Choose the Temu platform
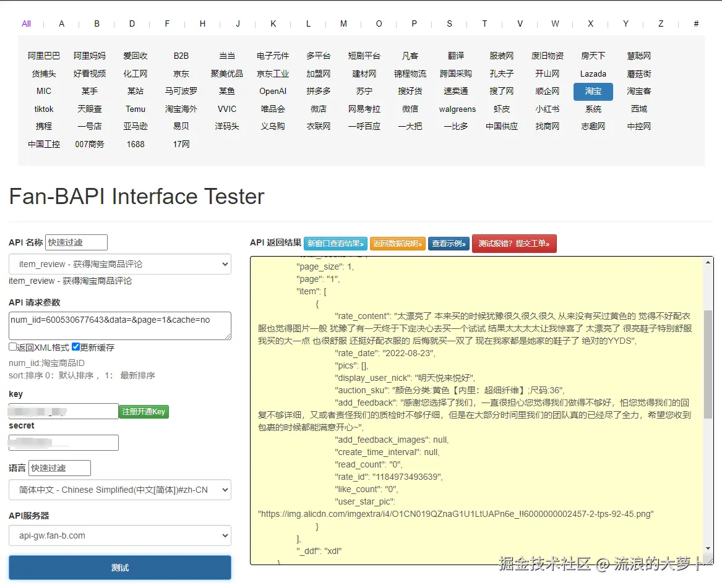This screenshot has width=722, height=588. click(x=135, y=109)
